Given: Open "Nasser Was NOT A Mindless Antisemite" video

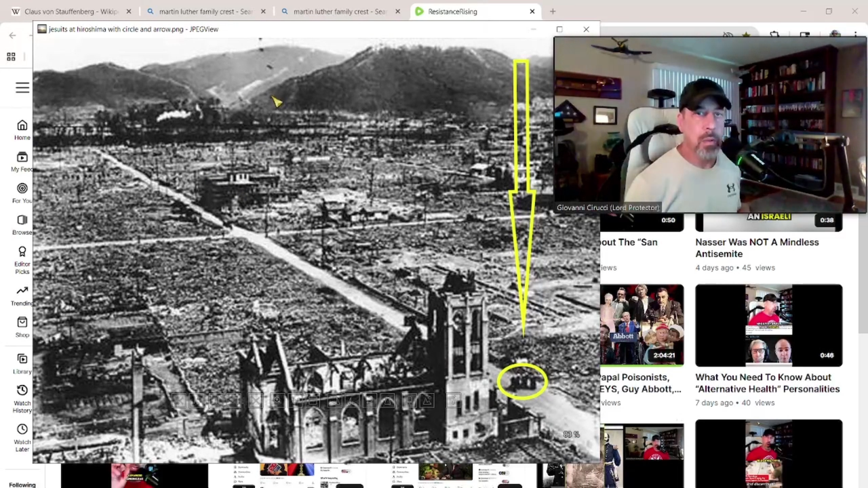Looking at the screenshot, I should 756,248.
